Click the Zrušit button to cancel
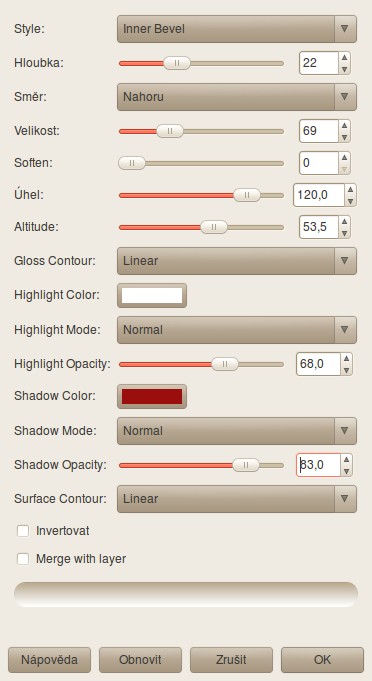This screenshot has height=681, width=372. click(x=231, y=660)
